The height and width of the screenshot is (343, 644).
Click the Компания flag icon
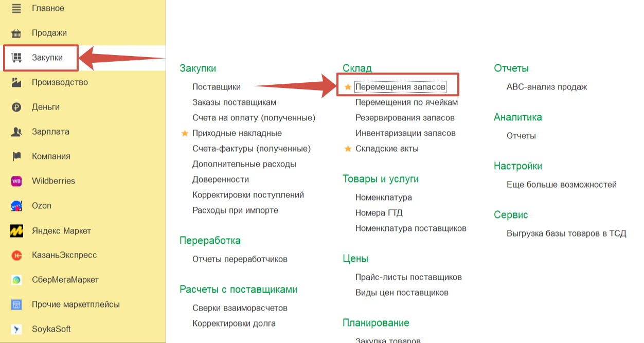tap(16, 156)
